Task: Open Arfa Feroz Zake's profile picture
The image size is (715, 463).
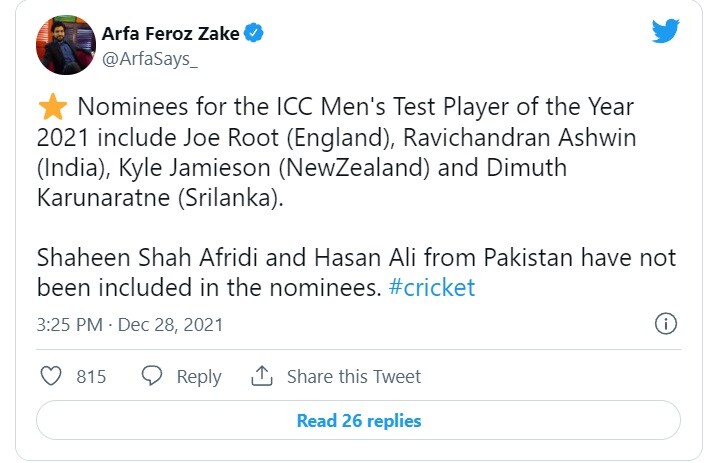Action: click(x=65, y=45)
